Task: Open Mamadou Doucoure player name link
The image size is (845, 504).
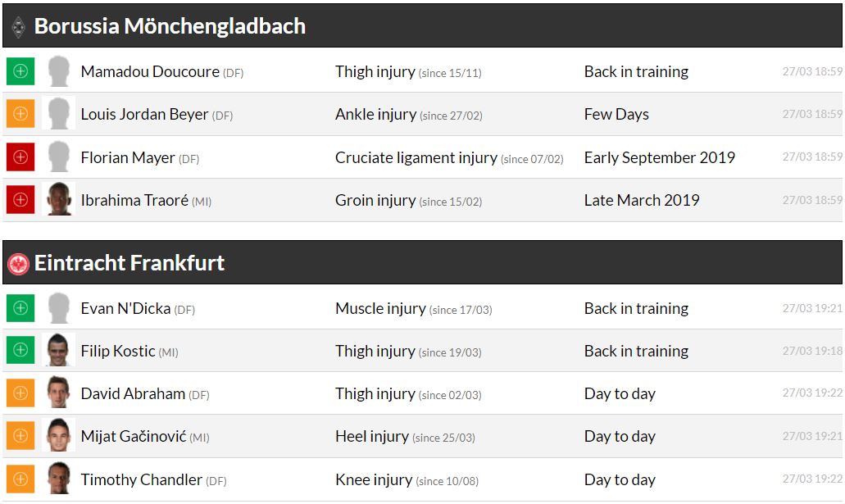Action: tap(150, 71)
